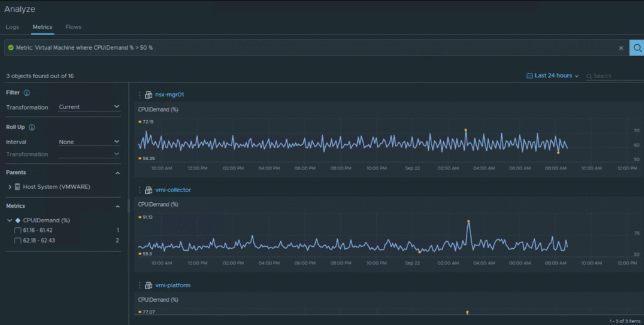This screenshot has width=644, height=325.
Task: Open vrni-collector three-dot actions menu
Action: [140, 190]
